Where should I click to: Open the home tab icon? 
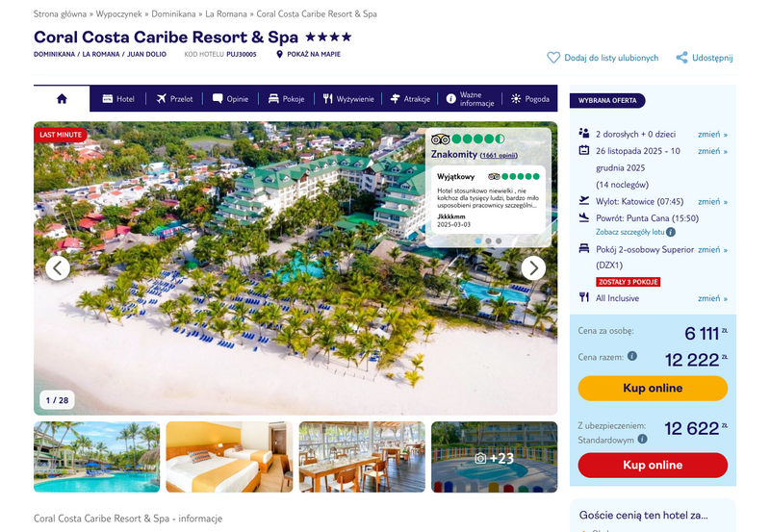[62, 99]
